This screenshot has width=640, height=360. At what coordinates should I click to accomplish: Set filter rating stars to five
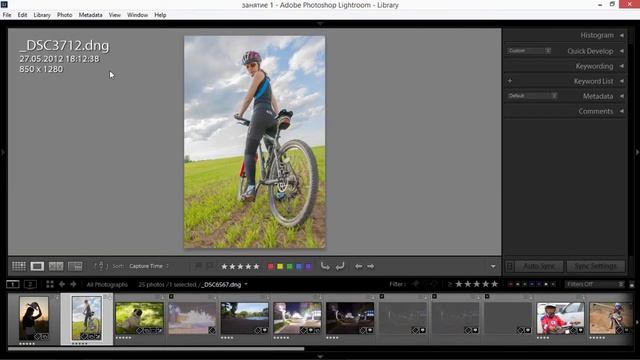pyautogui.click(x=495, y=284)
